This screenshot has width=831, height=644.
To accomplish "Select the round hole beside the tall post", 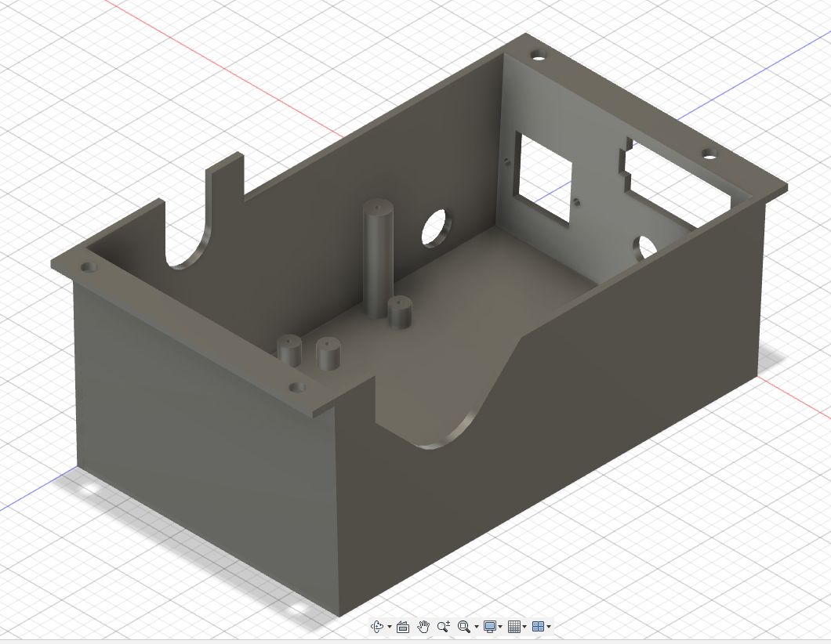I will click(436, 228).
